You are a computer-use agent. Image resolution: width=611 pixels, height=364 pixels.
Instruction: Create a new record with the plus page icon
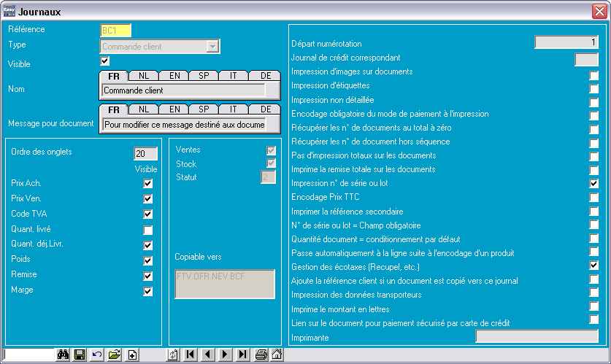pos(132,355)
